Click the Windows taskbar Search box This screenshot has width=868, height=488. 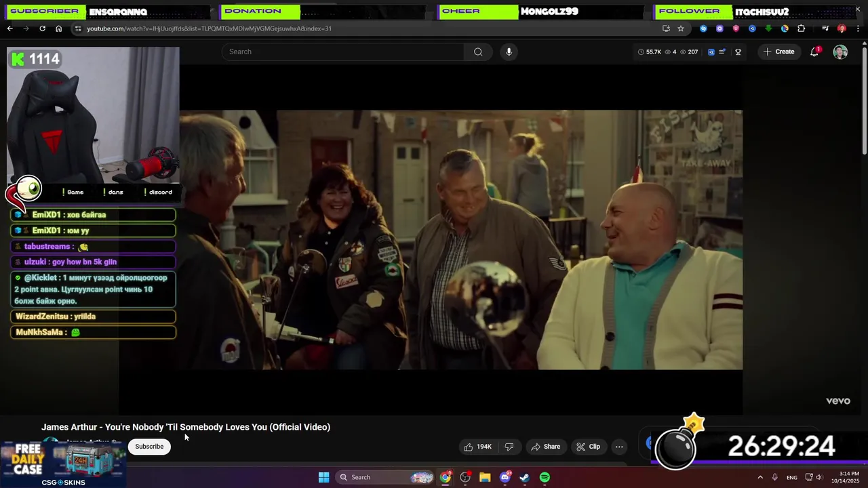point(385,477)
